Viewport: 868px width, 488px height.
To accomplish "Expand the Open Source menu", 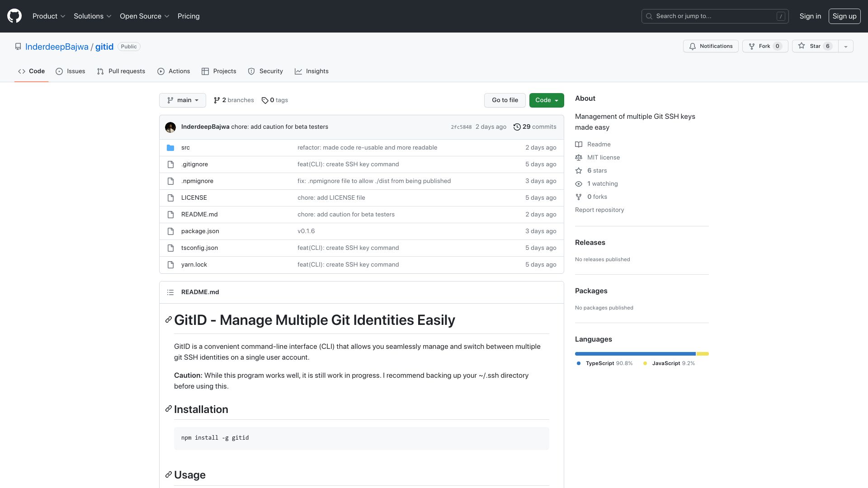I will [x=144, y=16].
